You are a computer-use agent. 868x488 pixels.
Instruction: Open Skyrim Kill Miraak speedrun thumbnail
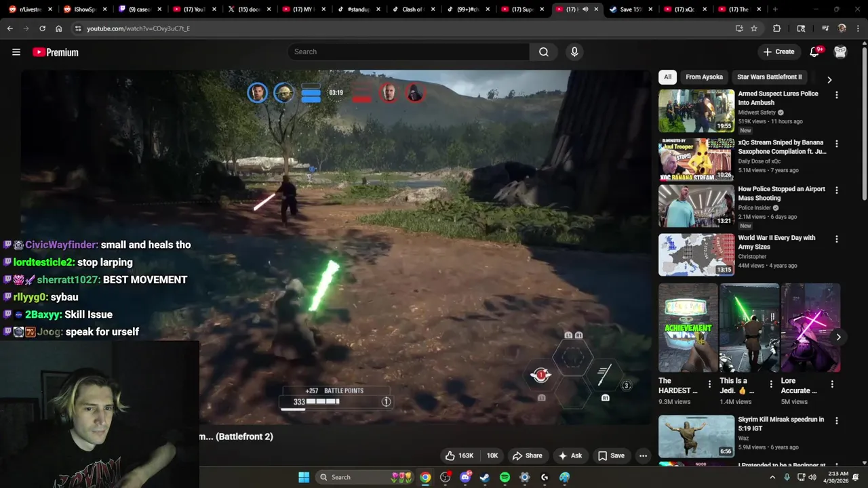[696, 436]
